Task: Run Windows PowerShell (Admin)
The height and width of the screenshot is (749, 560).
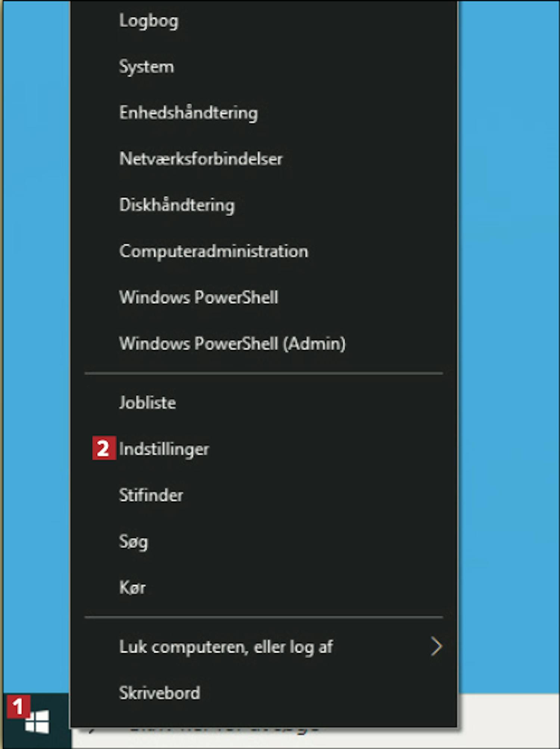Action: click(x=232, y=344)
